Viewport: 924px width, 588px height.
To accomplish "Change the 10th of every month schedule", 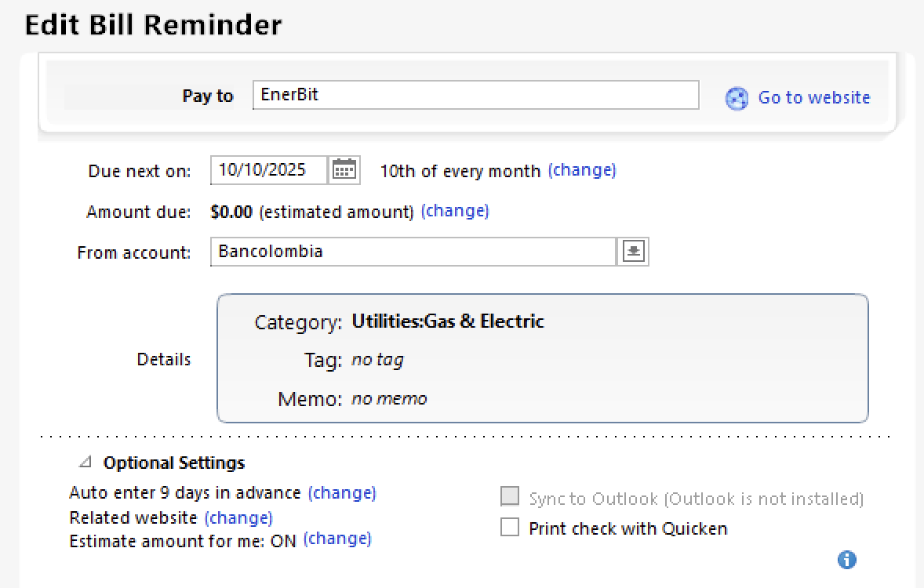I will [581, 169].
